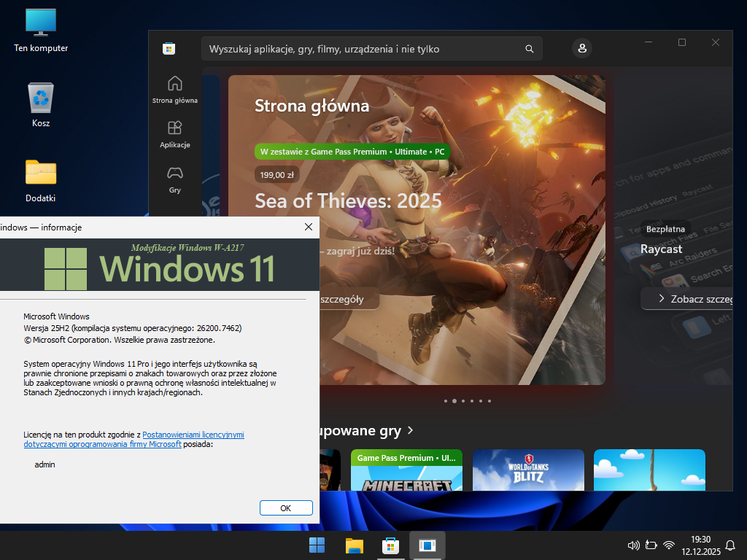The height and width of the screenshot is (560, 747).
Task: Open File Explorer from taskbar
Action: 355,545
